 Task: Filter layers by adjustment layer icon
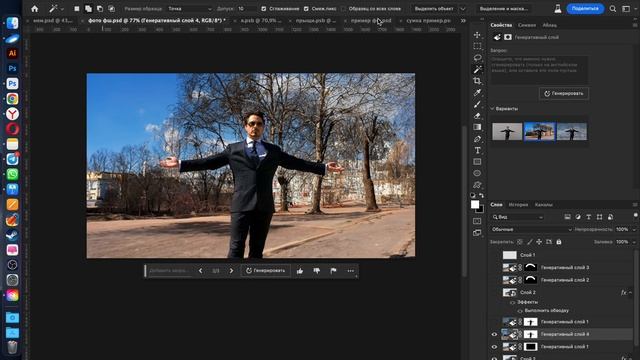(x=578, y=217)
